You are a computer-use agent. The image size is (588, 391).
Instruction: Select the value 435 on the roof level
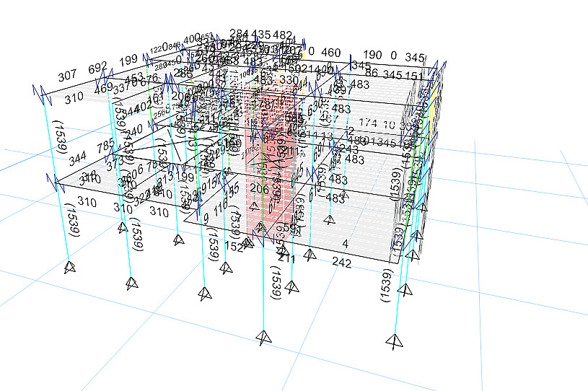[x=261, y=35]
